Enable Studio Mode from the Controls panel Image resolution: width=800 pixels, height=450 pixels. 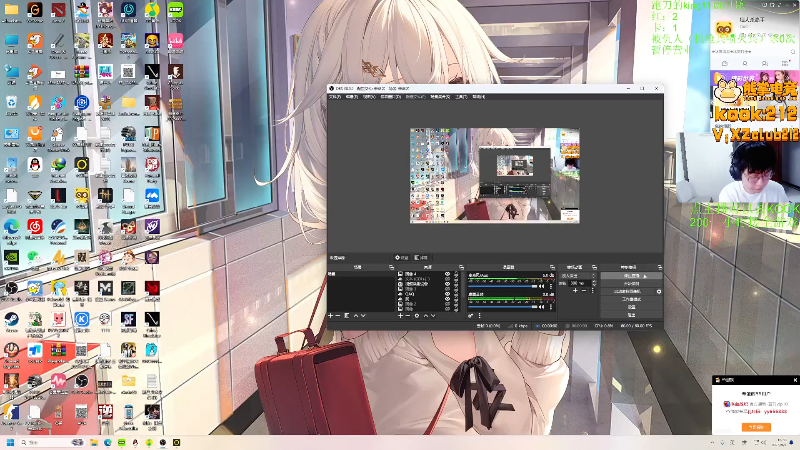tap(631, 299)
